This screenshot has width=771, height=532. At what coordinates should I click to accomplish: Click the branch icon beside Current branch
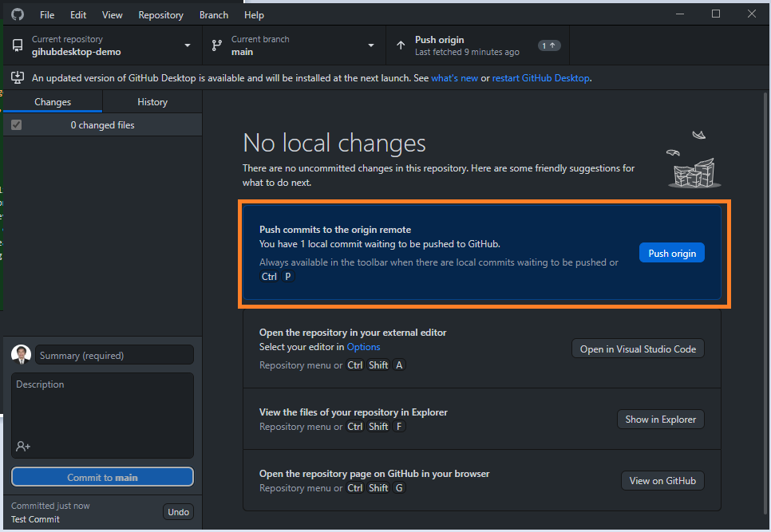217,45
